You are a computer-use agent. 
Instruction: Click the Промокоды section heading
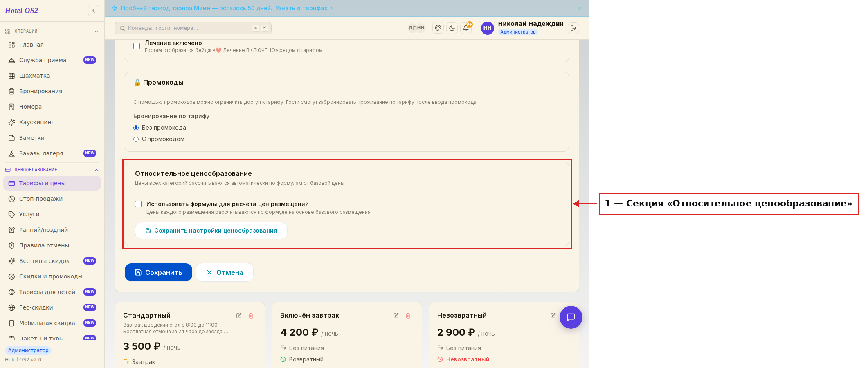(x=159, y=83)
